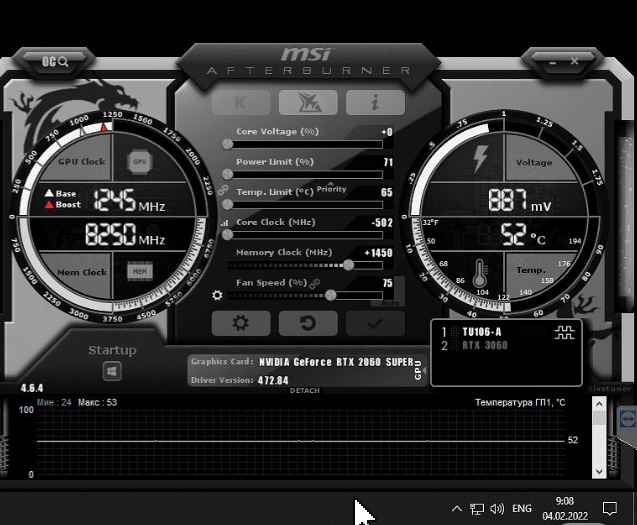Apply settings with the checkmark button
This screenshot has height=525, width=637.
(375, 323)
